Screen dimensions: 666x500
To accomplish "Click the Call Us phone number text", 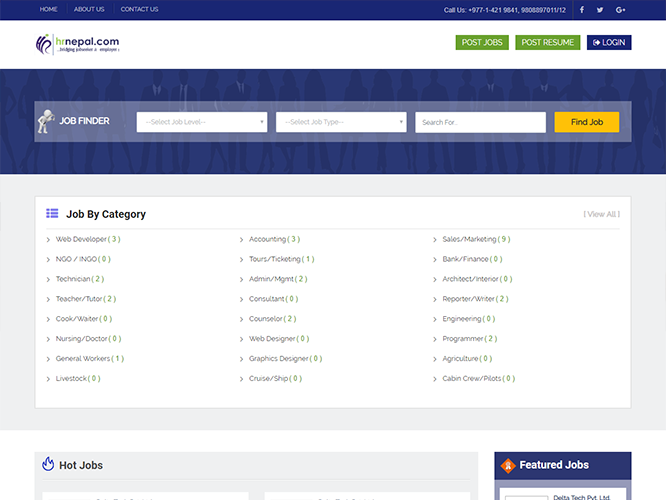I will pyautogui.click(x=505, y=10).
